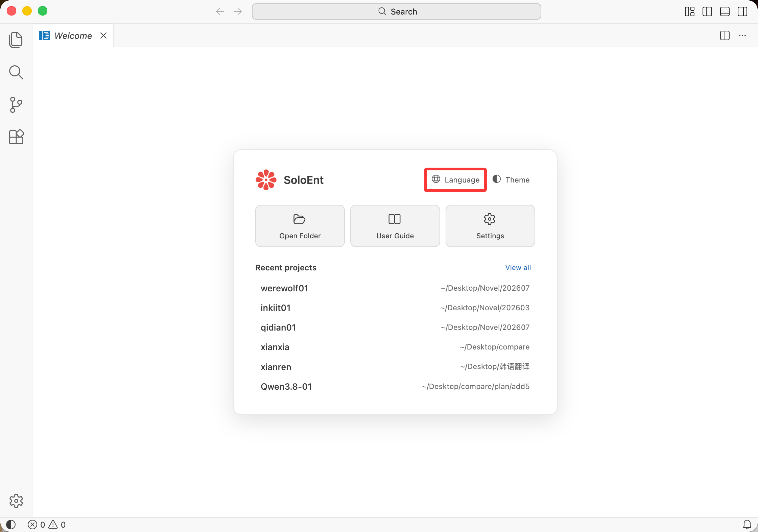Viewport: 758px width, 532px height.
Task: Open notifications bell in status bar
Action: [x=747, y=525]
